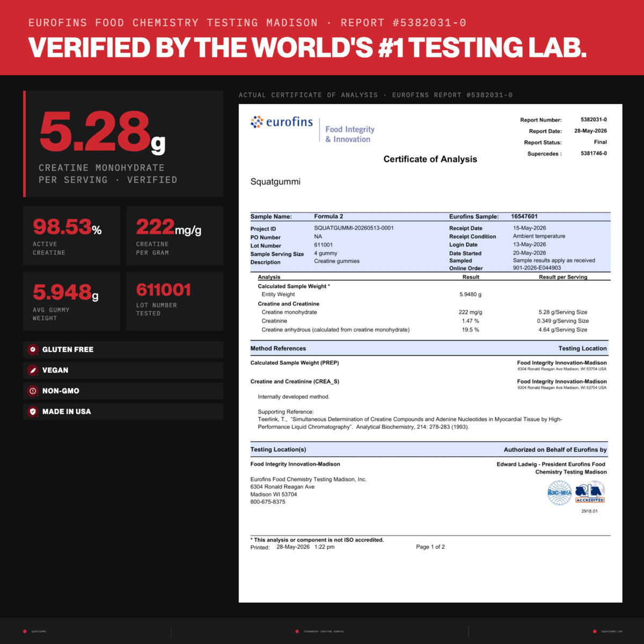Viewport: 644px width, 644px height.
Task: Click the Online Order value 901-2026-E044903
Action: tap(537, 268)
